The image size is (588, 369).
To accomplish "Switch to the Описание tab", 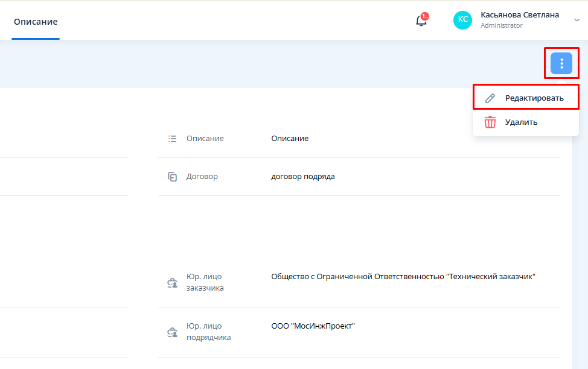I will pyautogui.click(x=36, y=22).
